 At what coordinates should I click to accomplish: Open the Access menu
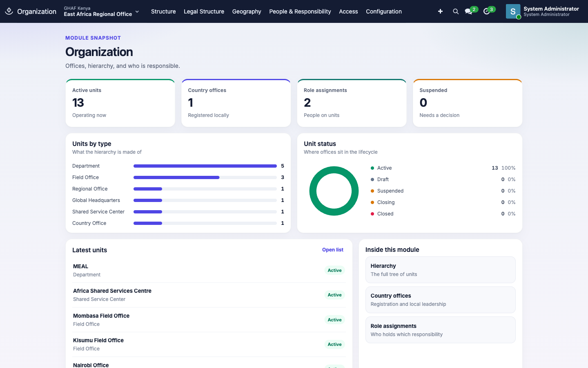(348, 11)
